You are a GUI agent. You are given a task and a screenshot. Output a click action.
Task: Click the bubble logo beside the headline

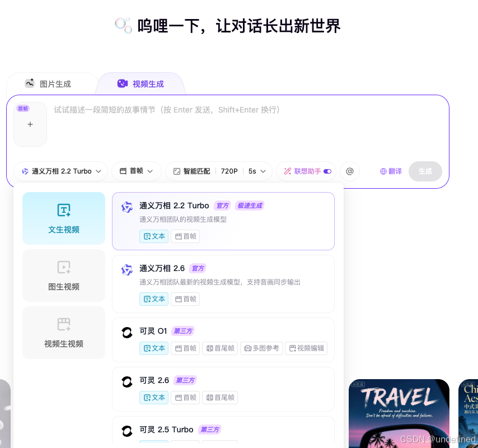click(124, 25)
